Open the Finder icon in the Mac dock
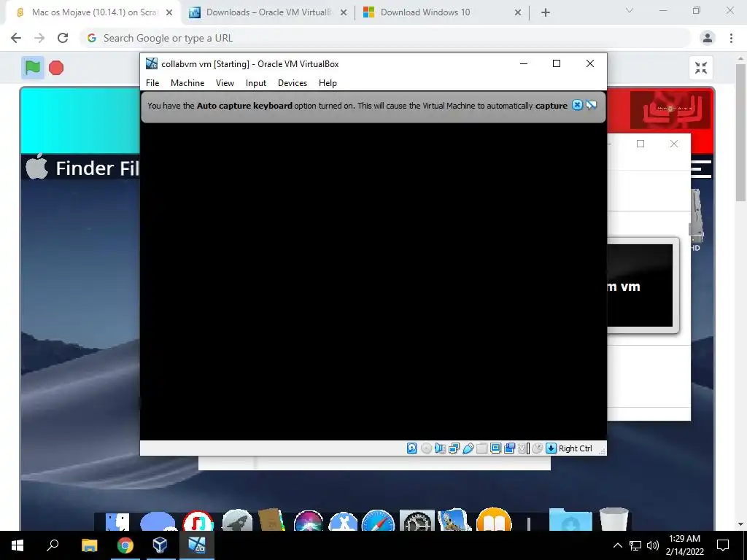 [117, 522]
